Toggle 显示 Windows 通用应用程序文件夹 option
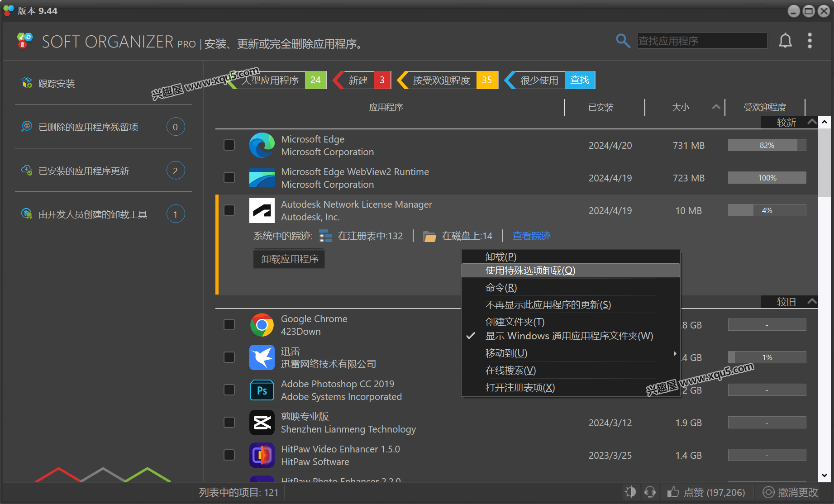This screenshot has width=834, height=504. [571, 336]
